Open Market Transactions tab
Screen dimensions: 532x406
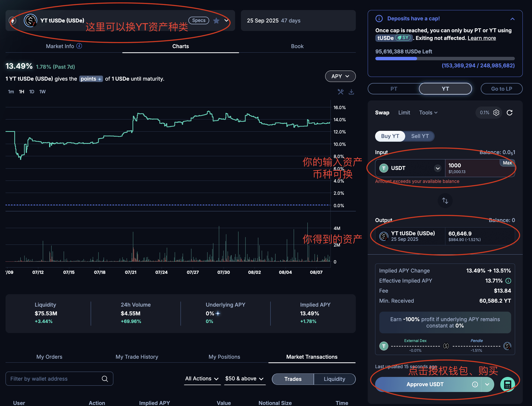(x=312, y=357)
